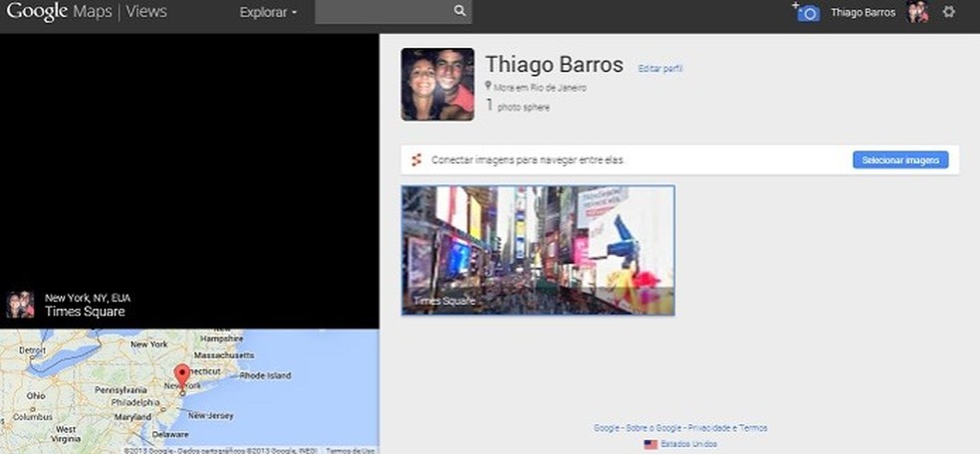Click the Thiago Barros name in top bar
980x454 pixels.
(x=862, y=13)
